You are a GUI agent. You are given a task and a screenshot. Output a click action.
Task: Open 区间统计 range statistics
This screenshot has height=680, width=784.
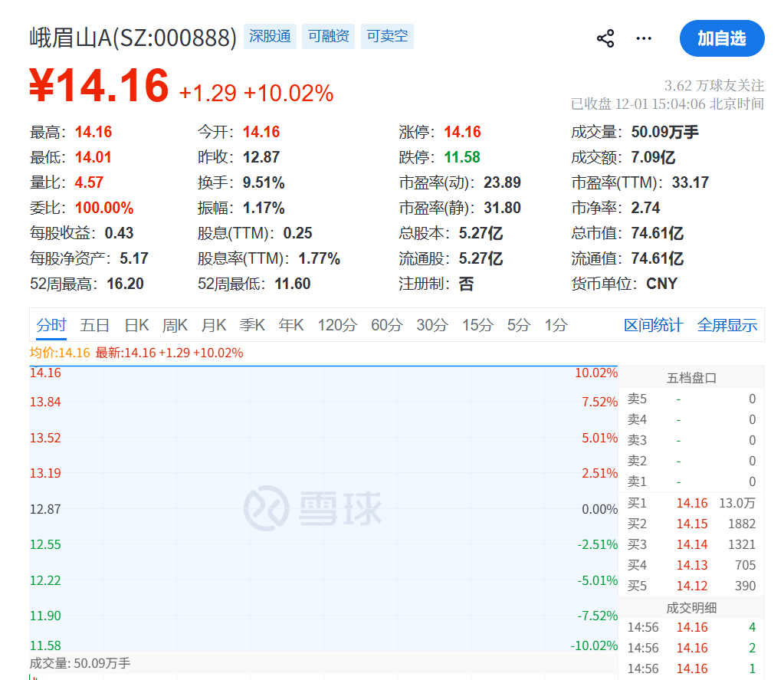point(653,325)
